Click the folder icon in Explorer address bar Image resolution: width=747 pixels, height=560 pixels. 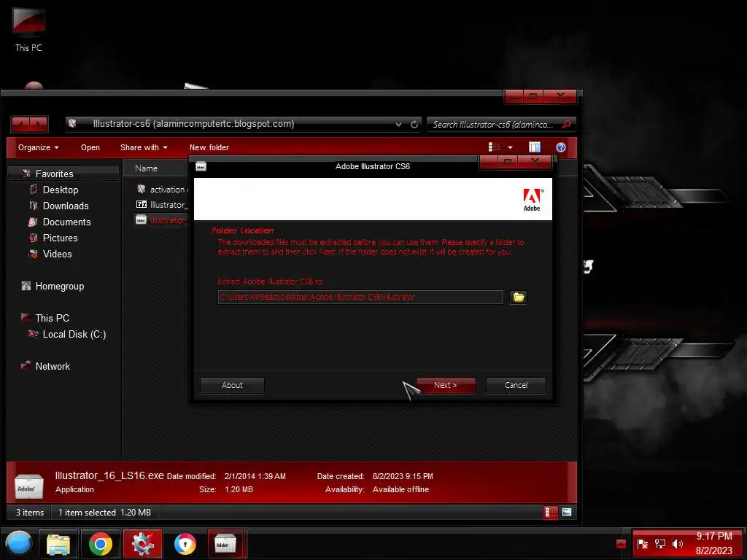tap(72, 124)
